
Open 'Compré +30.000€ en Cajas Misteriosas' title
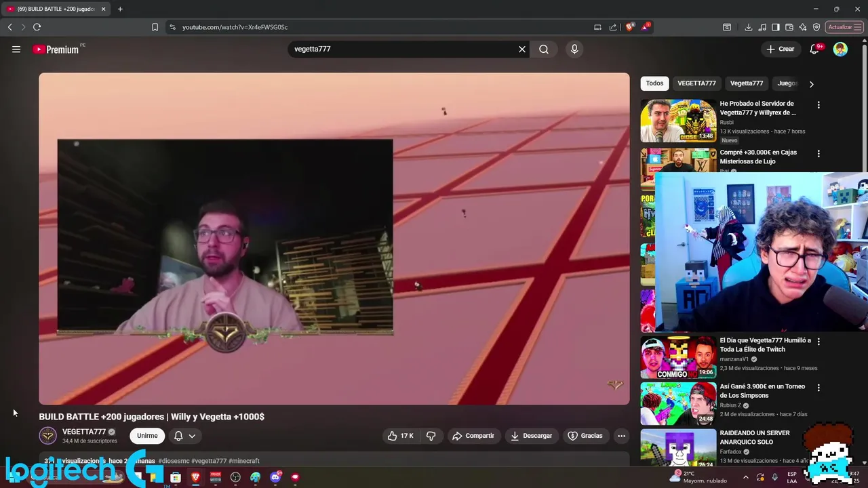pos(758,157)
